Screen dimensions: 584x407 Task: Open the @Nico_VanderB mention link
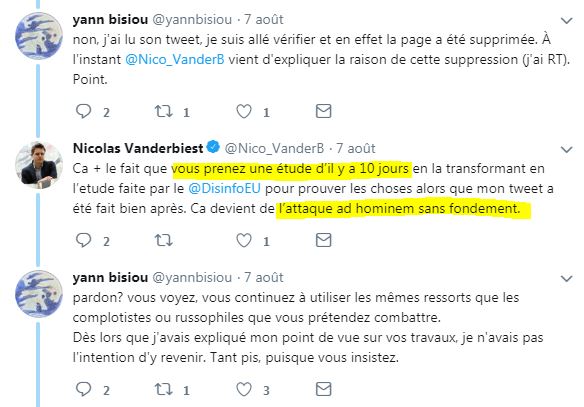pyautogui.click(x=175, y=60)
